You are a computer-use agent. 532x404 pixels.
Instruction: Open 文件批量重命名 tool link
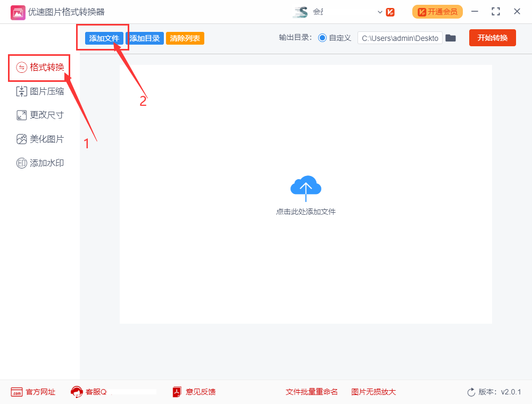[x=312, y=392]
